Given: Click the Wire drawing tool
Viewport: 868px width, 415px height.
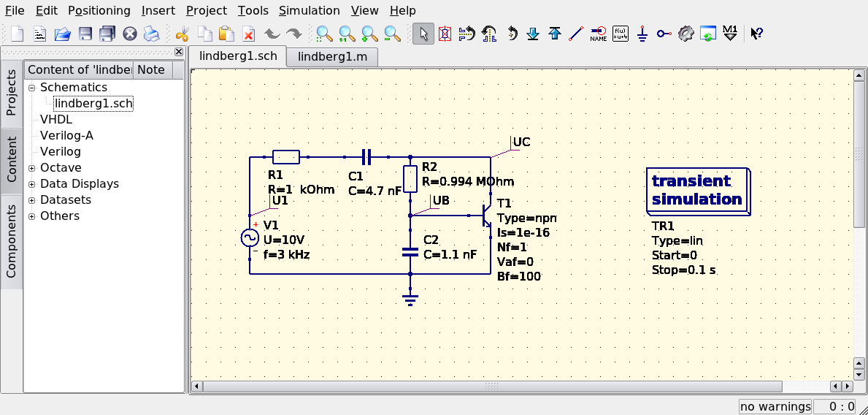Looking at the screenshot, I should 576,34.
